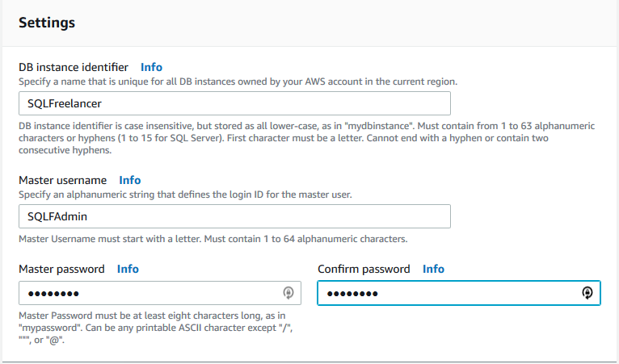This screenshot has height=364, width=619.
Task: Focus the DB instance identifier field containing SQLFreelancer
Action: tap(234, 103)
